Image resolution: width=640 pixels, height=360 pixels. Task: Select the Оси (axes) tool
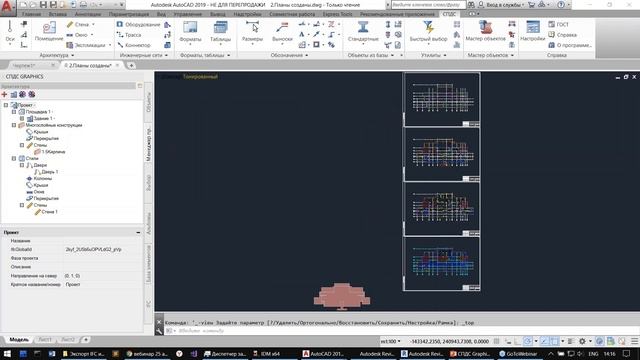point(10,33)
